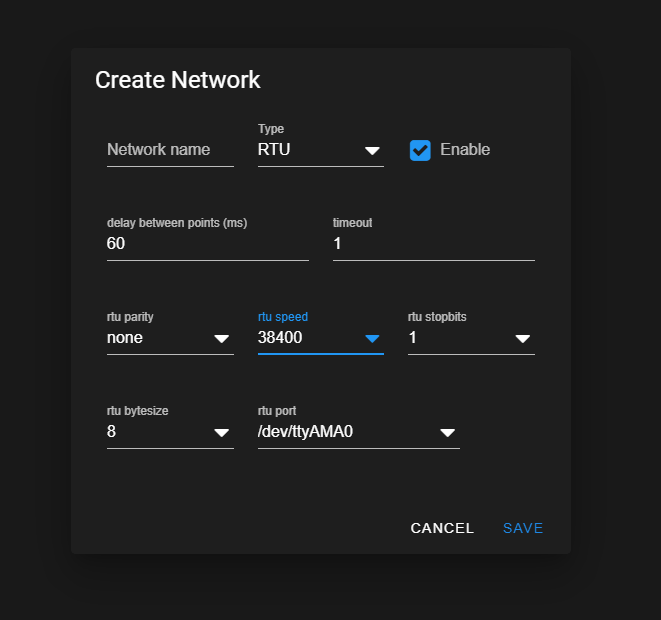This screenshot has width=661, height=620.
Task: Focus the Network name input field
Action: [170, 150]
